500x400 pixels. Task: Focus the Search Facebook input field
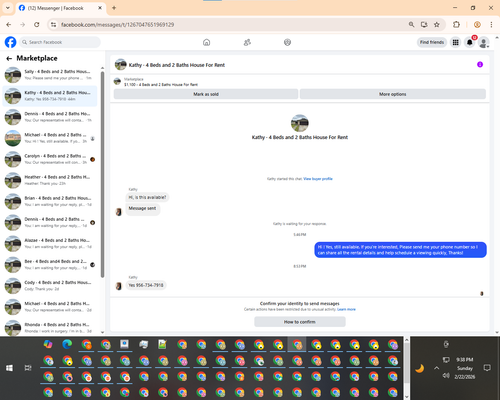[60, 42]
